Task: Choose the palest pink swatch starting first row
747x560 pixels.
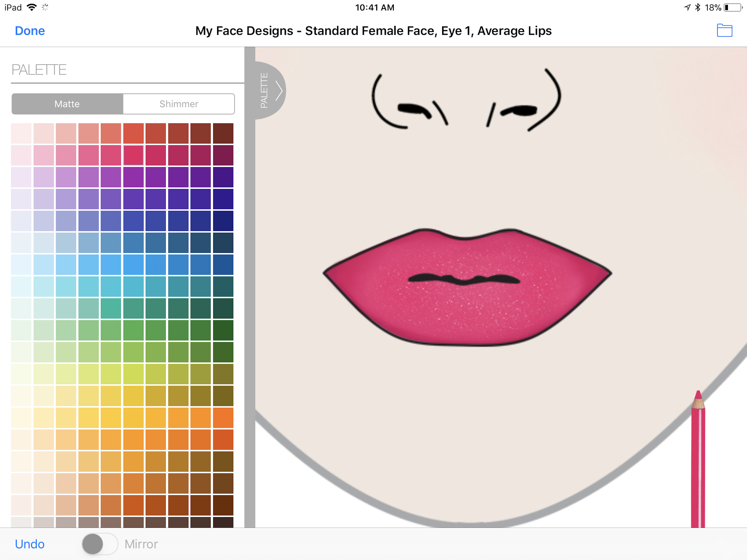Action: tap(21, 133)
